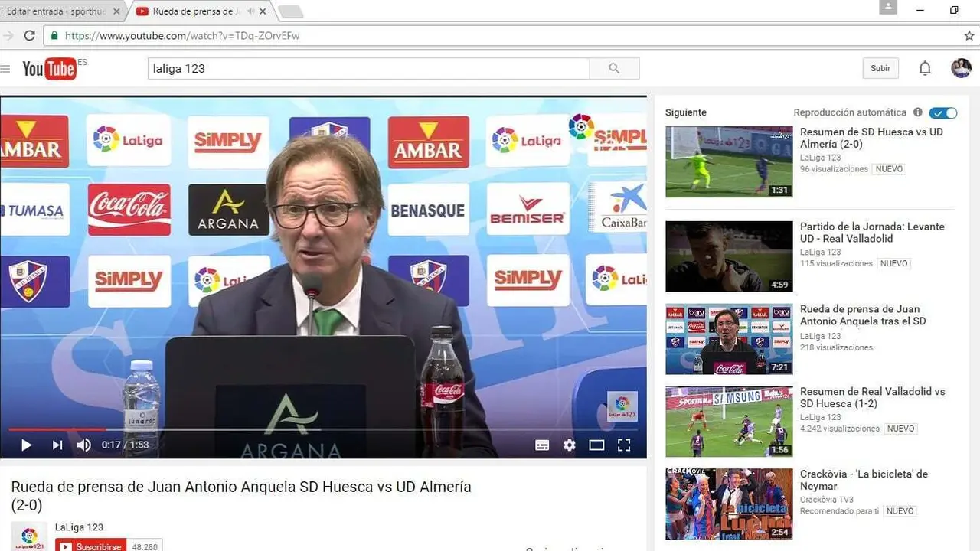Click the Reproducción automática label
Image resolution: width=980 pixels, height=551 pixels.
click(850, 112)
